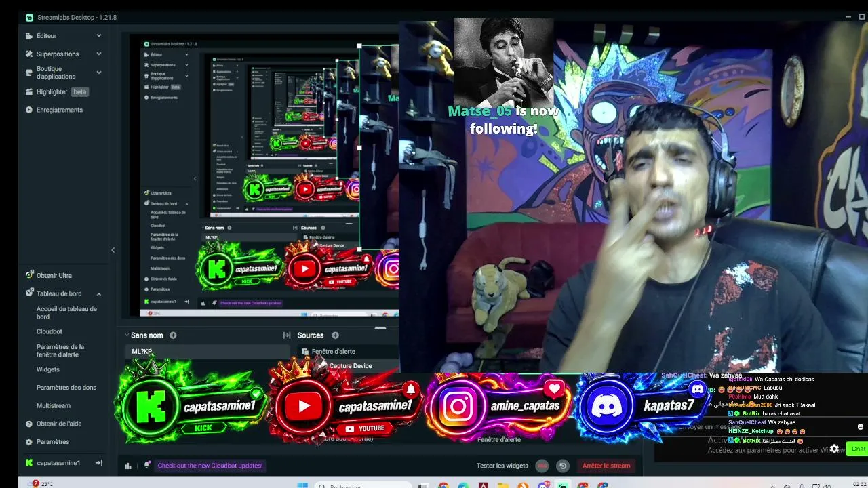Click the 'Matse_05 is now following!' alert
The height and width of the screenshot is (488, 868).
503,120
